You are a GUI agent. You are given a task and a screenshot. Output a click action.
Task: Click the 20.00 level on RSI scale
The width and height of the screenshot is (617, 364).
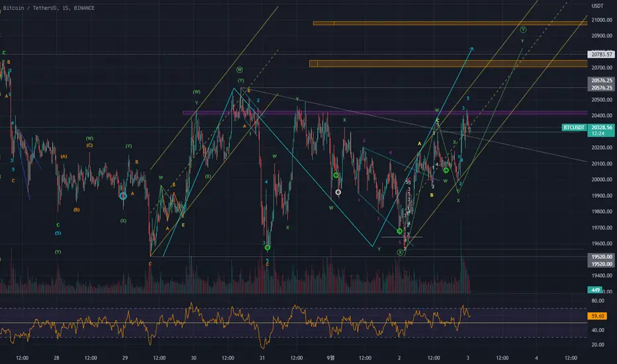click(x=598, y=345)
